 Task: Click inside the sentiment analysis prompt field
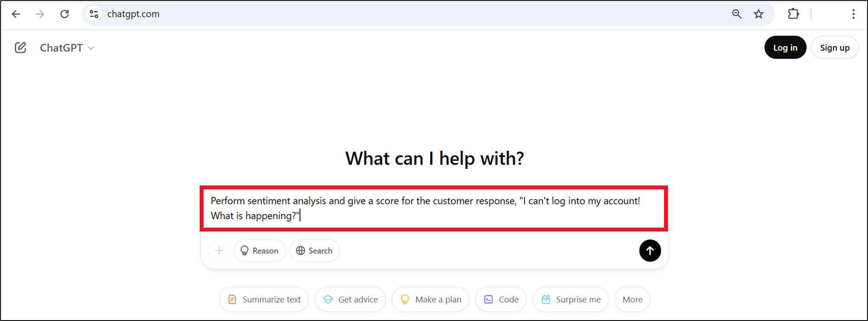[x=433, y=208]
